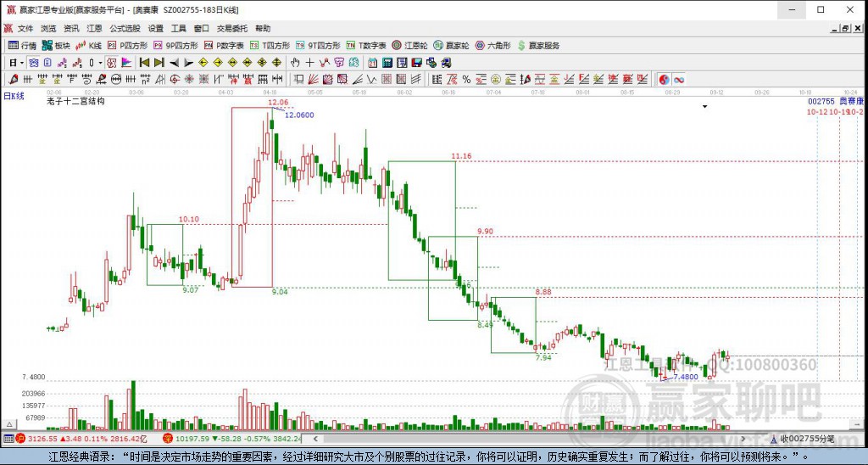The height and width of the screenshot is (465, 868).
Task: Select the red fan lines tool
Action: tap(313, 79)
